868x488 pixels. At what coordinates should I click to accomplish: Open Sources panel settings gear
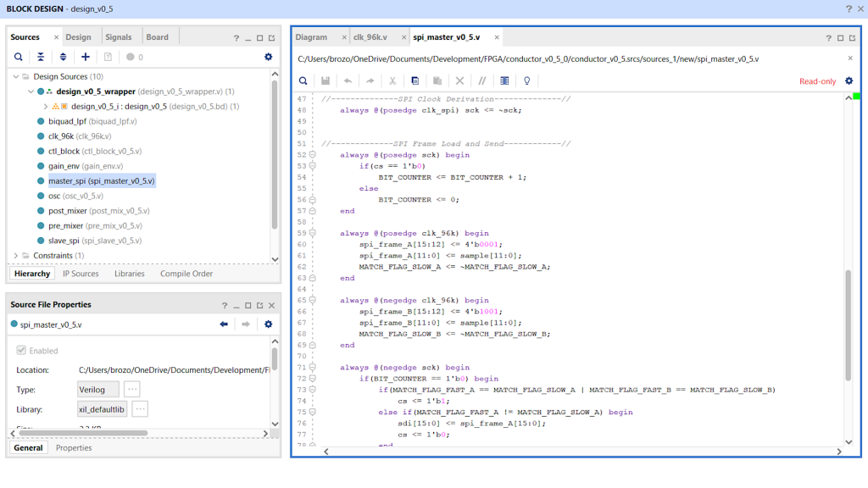pyautogui.click(x=268, y=57)
